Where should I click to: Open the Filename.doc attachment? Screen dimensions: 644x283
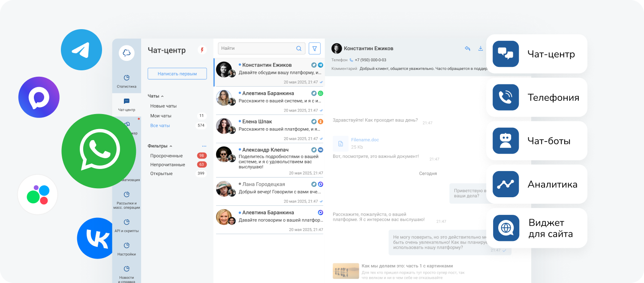[364, 140]
